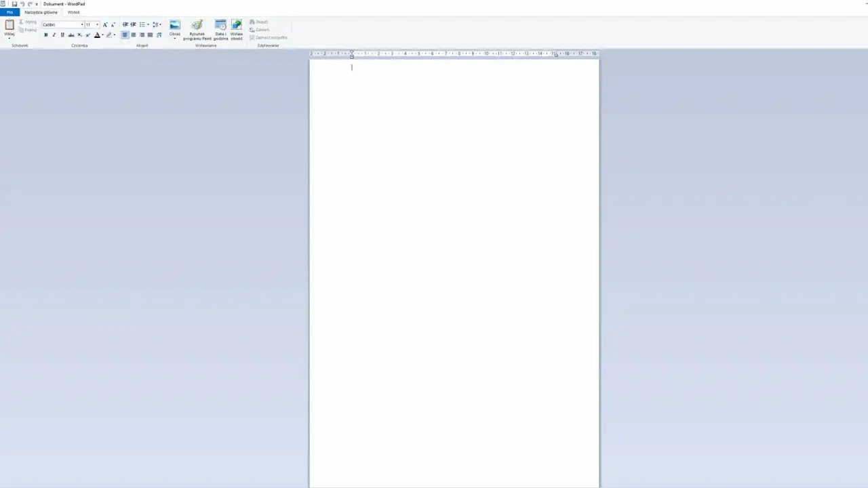
Task: Toggle Italic formatting
Action: 54,35
